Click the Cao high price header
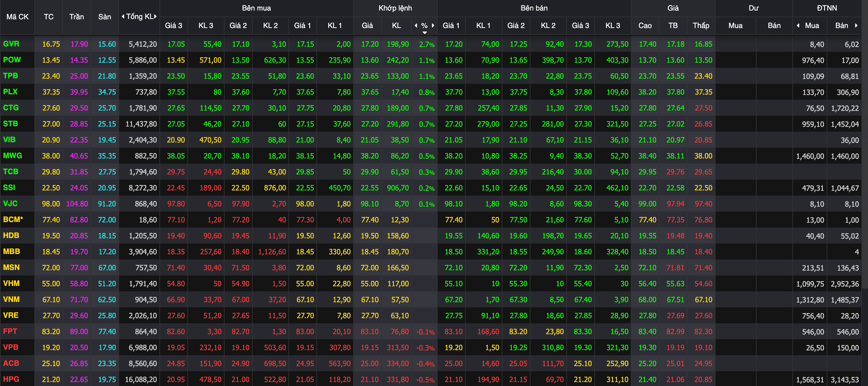Image resolution: width=868 pixels, height=386 pixels. (x=645, y=26)
